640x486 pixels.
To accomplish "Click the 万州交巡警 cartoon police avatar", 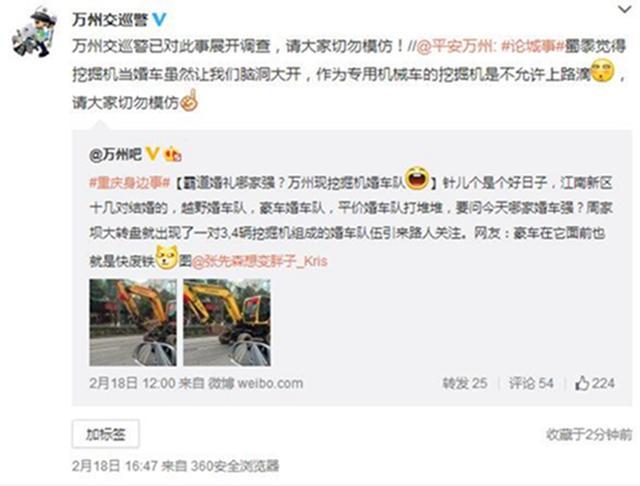I will [x=33, y=31].
